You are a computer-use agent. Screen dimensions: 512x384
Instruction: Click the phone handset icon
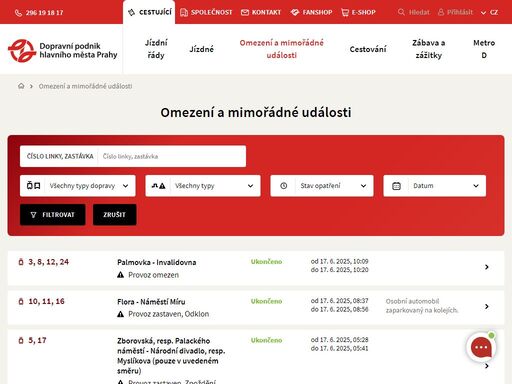[x=18, y=13]
